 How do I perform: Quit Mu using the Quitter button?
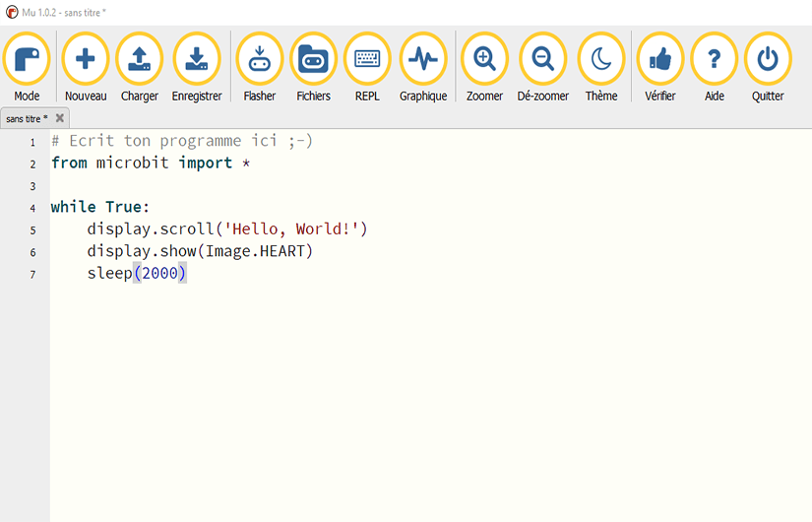tap(768, 59)
